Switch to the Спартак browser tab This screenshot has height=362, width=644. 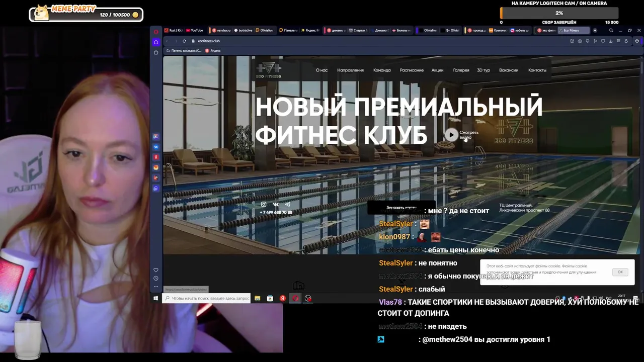(x=358, y=30)
